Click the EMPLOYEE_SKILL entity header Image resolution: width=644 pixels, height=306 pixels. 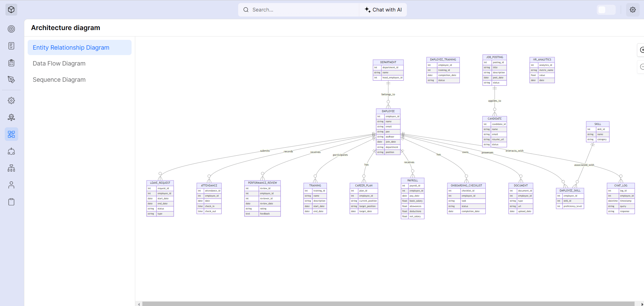(x=570, y=190)
